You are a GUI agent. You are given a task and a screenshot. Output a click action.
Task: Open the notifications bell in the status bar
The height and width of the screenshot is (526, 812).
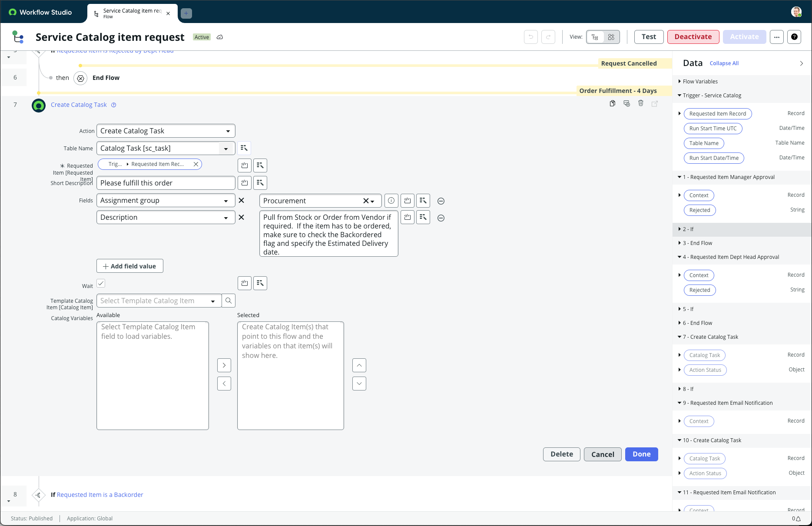[799, 519]
